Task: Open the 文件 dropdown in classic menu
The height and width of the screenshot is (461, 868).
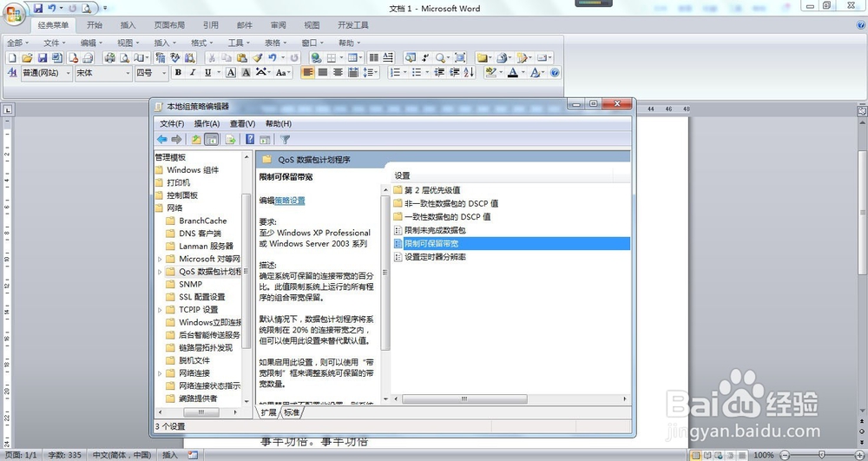Action: (x=54, y=43)
